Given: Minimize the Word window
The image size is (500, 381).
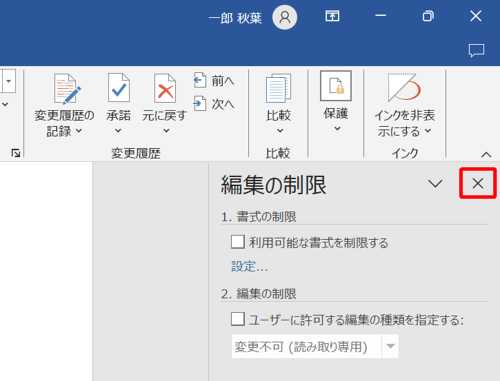Looking at the screenshot, I should tap(380, 16).
